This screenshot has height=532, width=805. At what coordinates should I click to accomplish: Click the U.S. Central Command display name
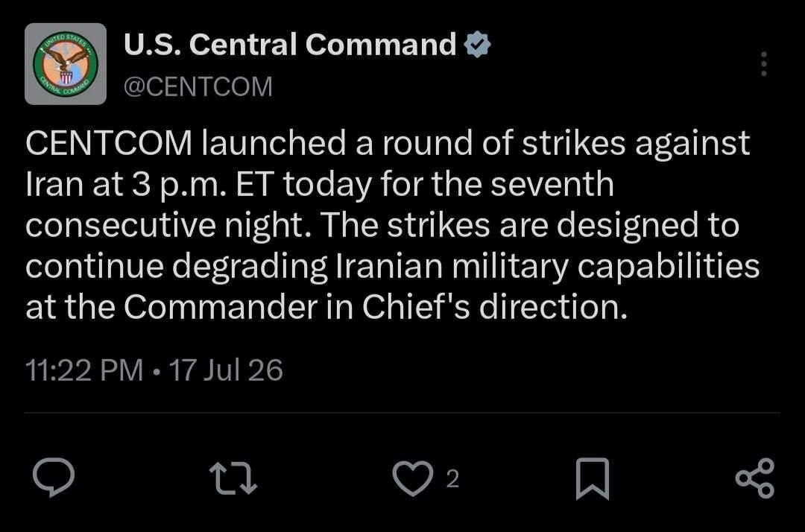[x=289, y=44]
